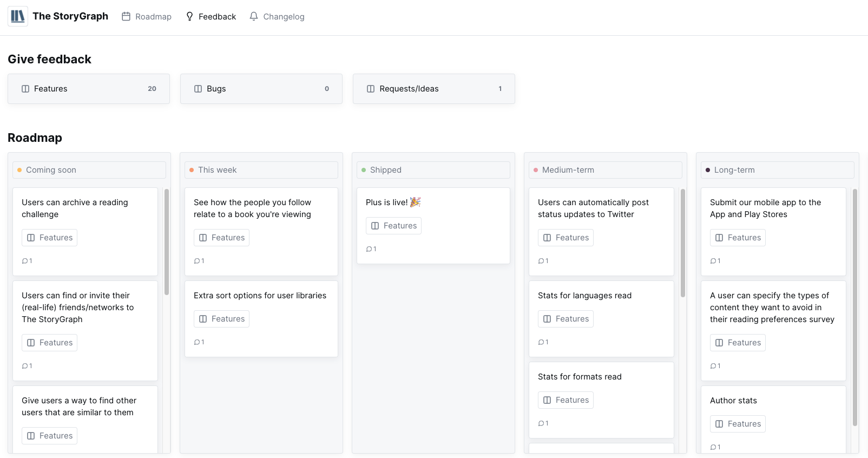868x458 pixels.
Task: Click Features tag on archive reading challenge card
Action: [x=50, y=238]
